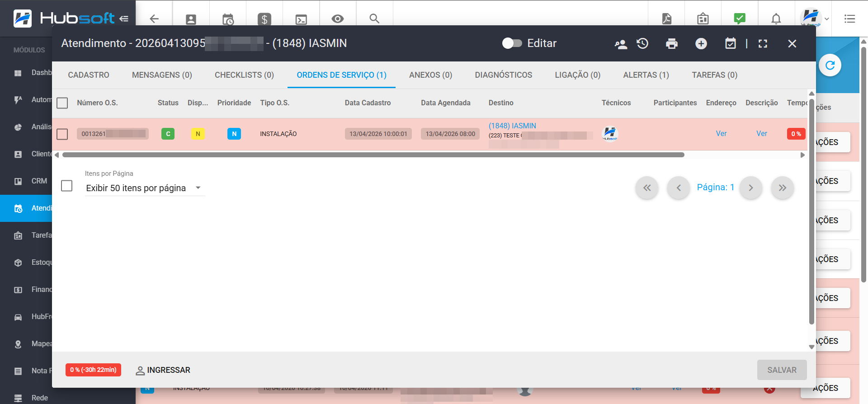Viewport: 868px width, 404px height.
Task: Switch to the MENSAGENS (0) tab
Action: [x=162, y=75]
